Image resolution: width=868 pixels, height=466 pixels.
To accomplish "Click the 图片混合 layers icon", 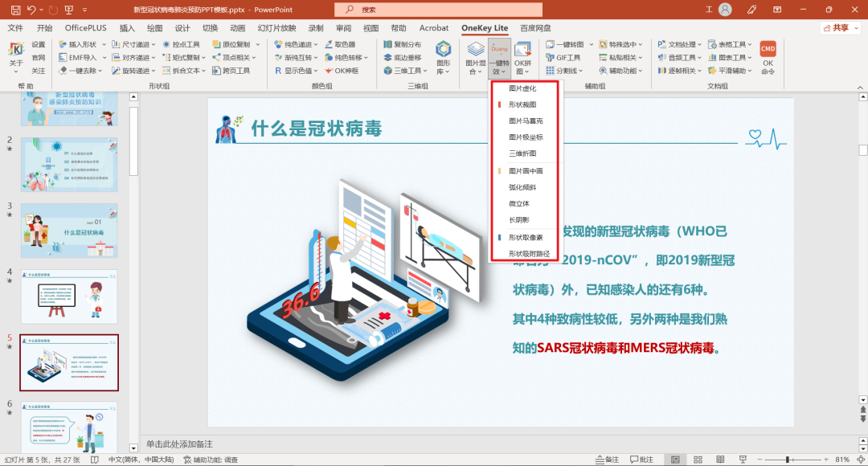I will click(x=476, y=49).
